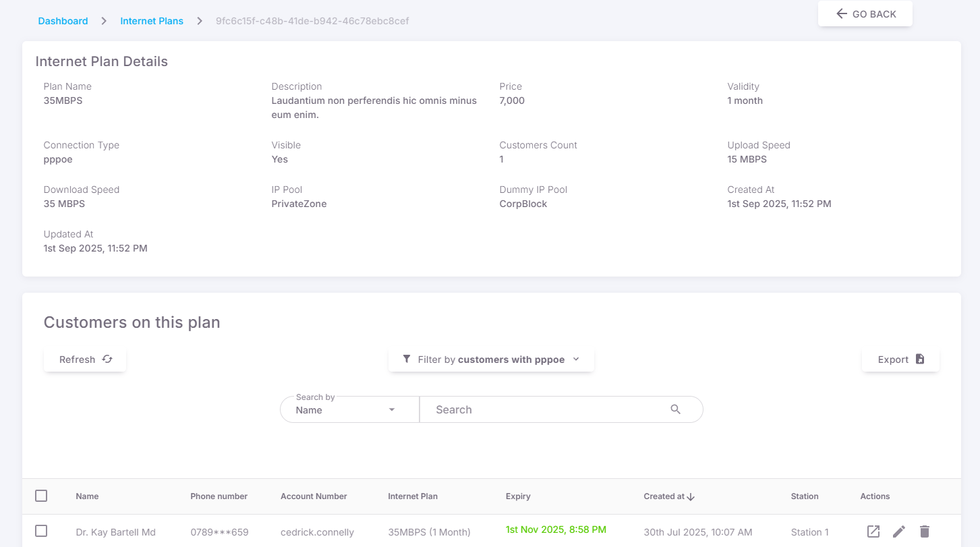Sort table by Expiry column header
The width and height of the screenshot is (980, 547).
(x=518, y=496)
